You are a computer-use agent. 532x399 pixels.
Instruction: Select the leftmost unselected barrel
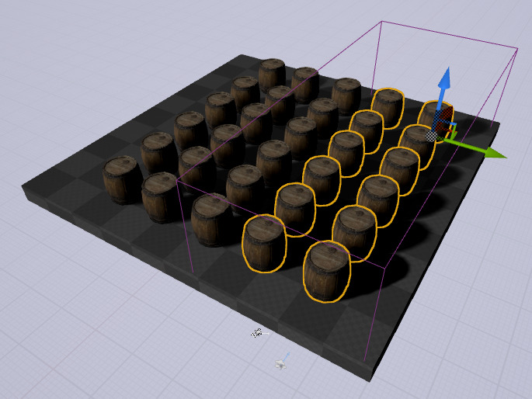(122, 180)
